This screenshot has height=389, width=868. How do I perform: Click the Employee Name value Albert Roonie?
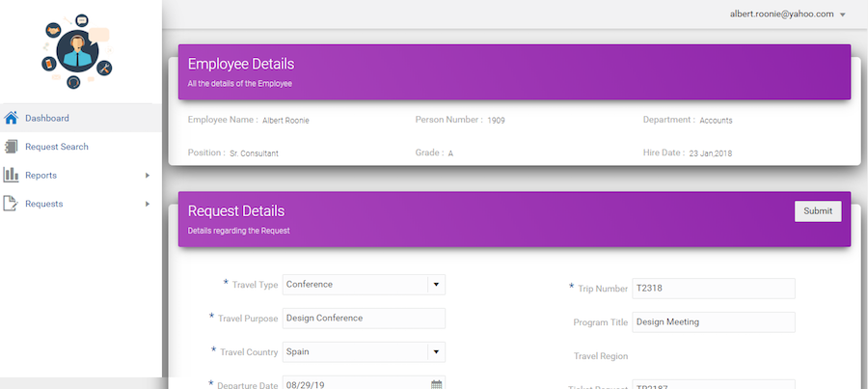(x=285, y=121)
